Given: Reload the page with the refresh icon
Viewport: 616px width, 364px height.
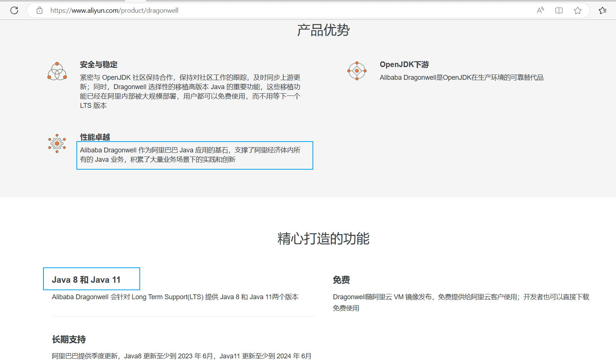Looking at the screenshot, I should pos(14,10).
